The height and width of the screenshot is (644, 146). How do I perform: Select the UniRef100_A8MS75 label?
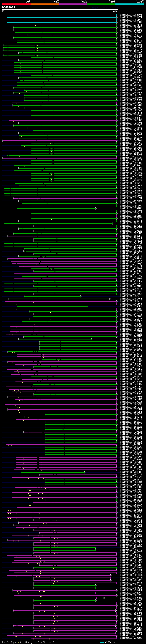[x=131, y=552]
